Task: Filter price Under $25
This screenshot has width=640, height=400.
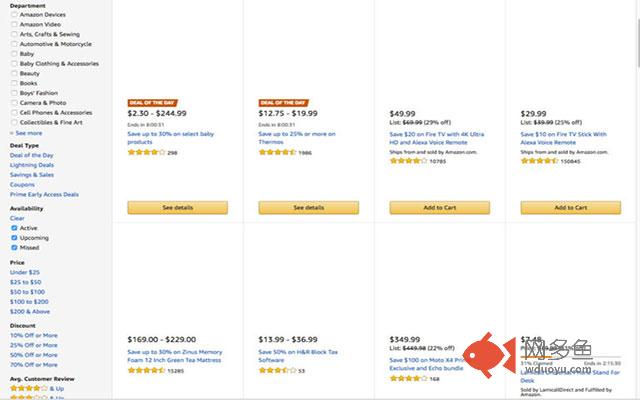Action: tap(24, 272)
